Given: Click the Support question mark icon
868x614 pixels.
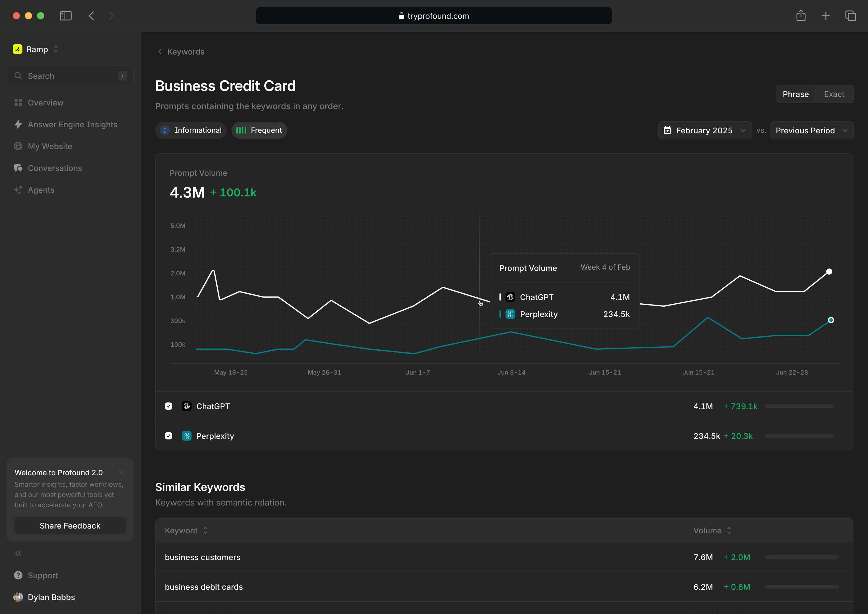Looking at the screenshot, I should point(18,575).
